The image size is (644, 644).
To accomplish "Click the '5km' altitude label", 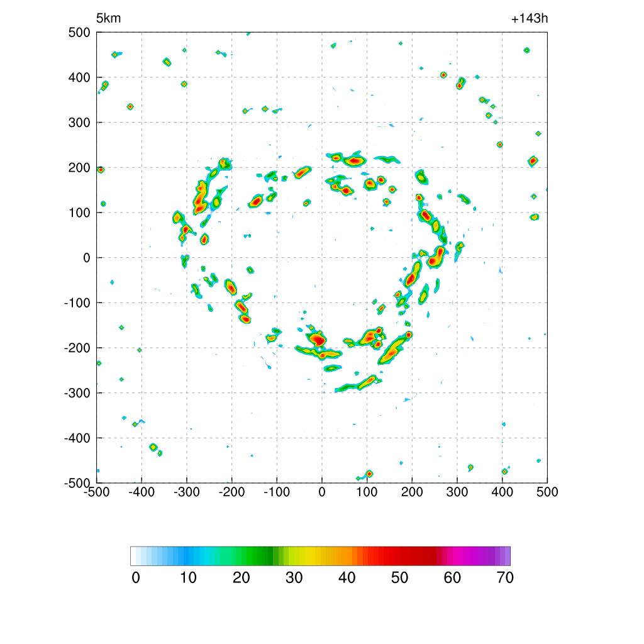I will [x=108, y=18].
